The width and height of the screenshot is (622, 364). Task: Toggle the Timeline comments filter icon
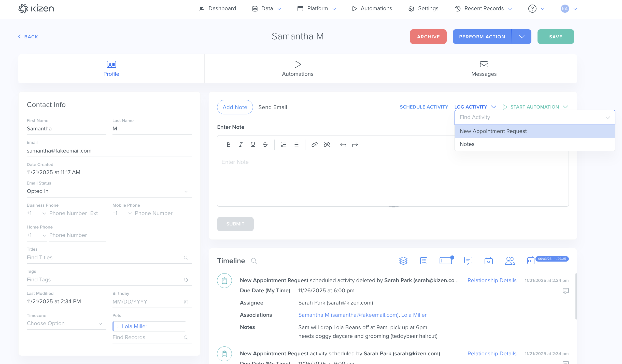pyautogui.click(x=468, y=261)
